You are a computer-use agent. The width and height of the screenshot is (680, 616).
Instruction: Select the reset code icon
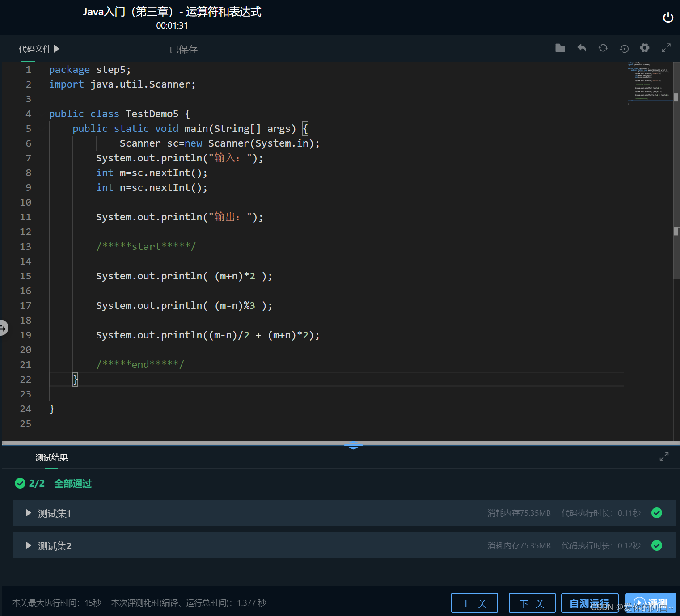coord(603,48)
